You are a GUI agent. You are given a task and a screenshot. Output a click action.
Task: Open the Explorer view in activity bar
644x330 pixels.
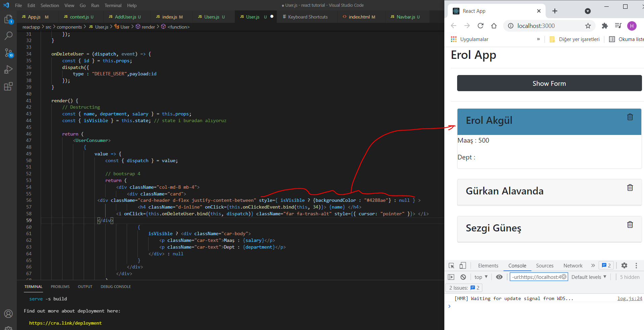pos(8,19)
